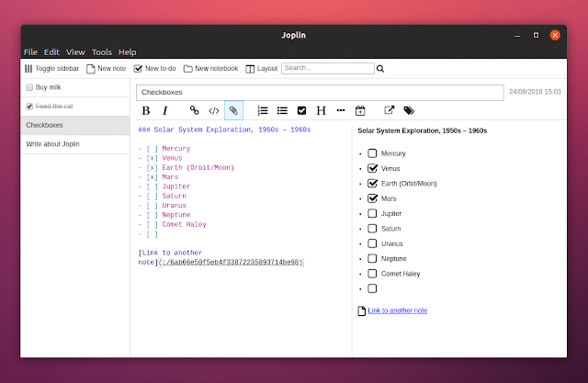This screenshot has width=588, height=383.
Task: Follow the Link to another note
Action: [398, 310]
